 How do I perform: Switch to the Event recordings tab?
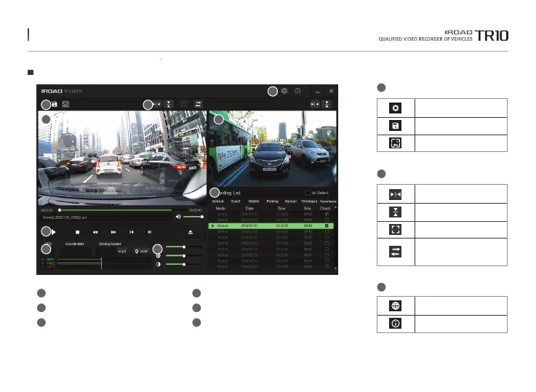point(236,201)
